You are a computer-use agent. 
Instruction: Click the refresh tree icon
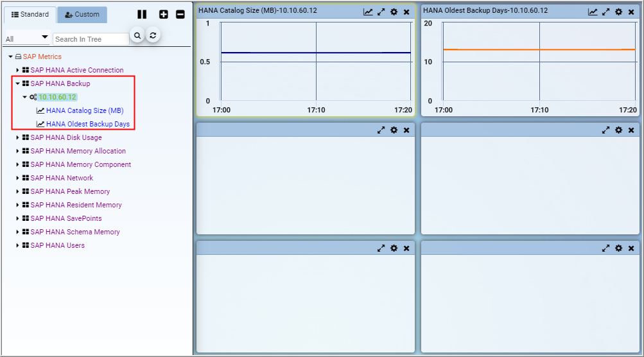coord(153,35)
